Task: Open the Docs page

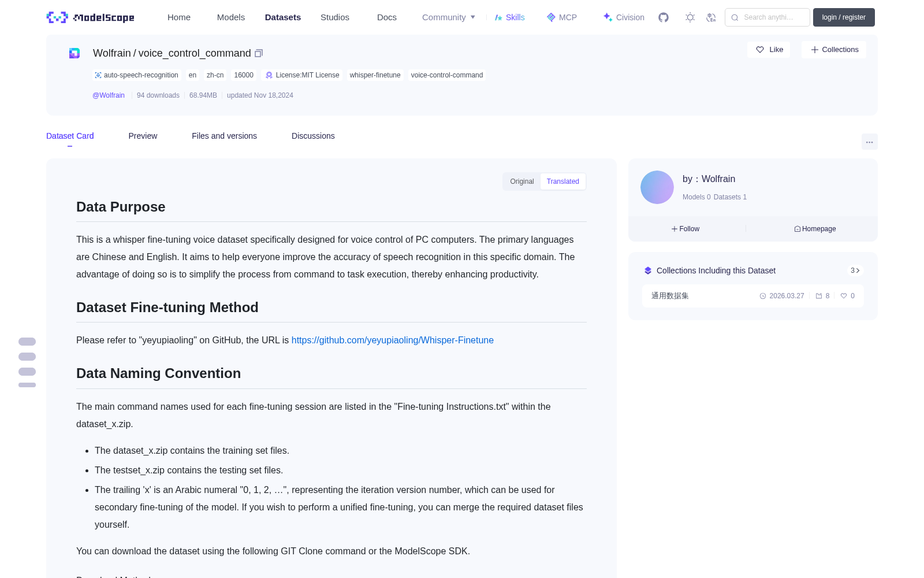Action: pos(387,17)
